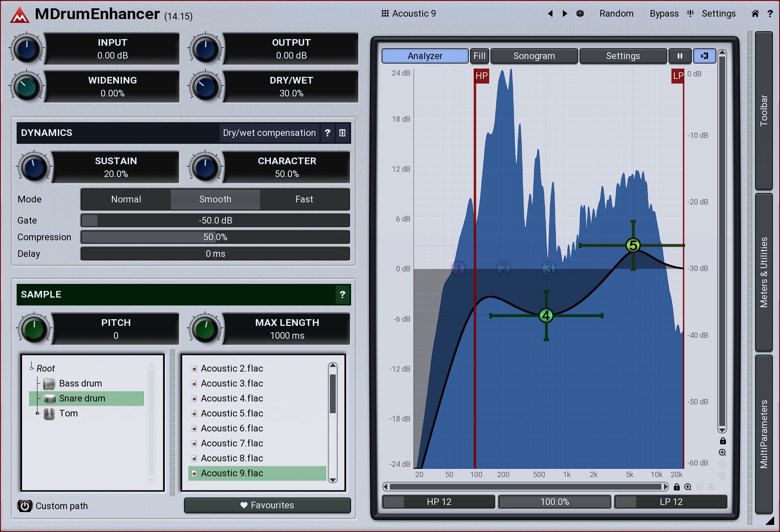780x532 pixels.
Task: Toggle the Custom path power button
Action: pos(25,506)
